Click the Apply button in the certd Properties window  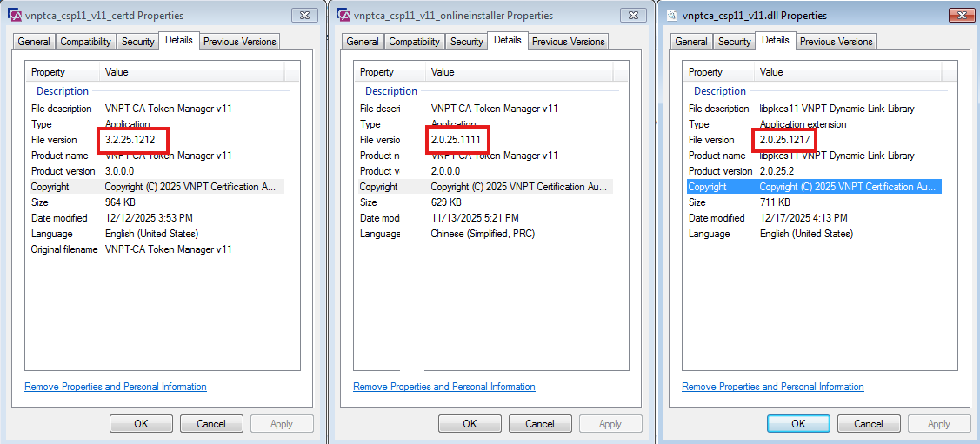pyautogui.click(x=282, y=423)
